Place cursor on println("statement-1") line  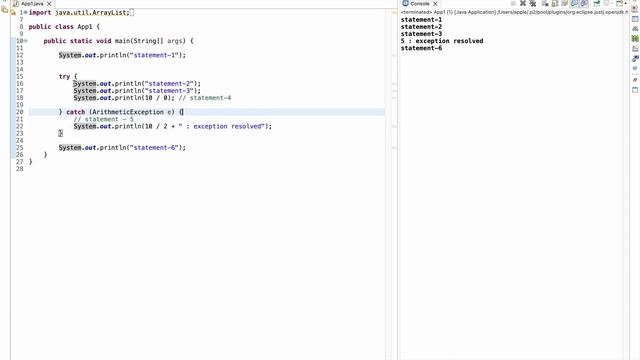(x=122, y=55)
